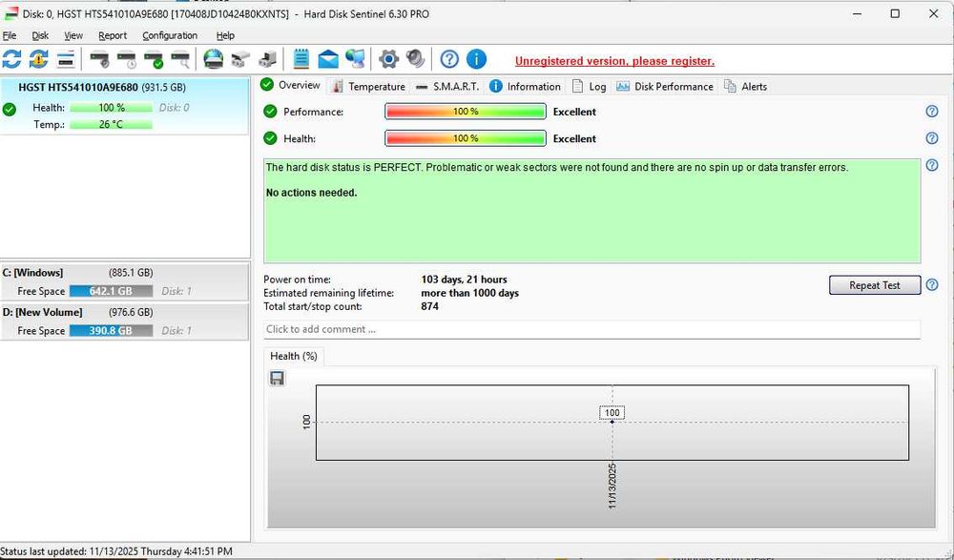Click D: [New Volume] free space 390.8 GB bar

coord(111,330)
